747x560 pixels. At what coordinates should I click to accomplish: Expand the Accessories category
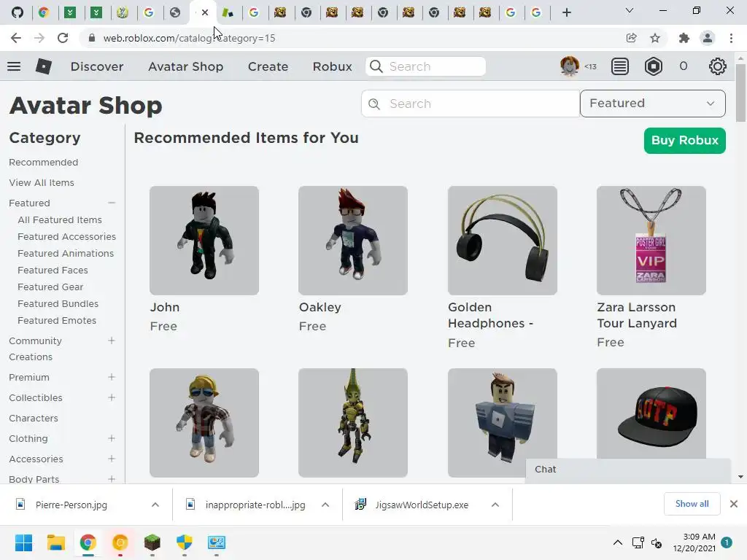coord(112,459)
